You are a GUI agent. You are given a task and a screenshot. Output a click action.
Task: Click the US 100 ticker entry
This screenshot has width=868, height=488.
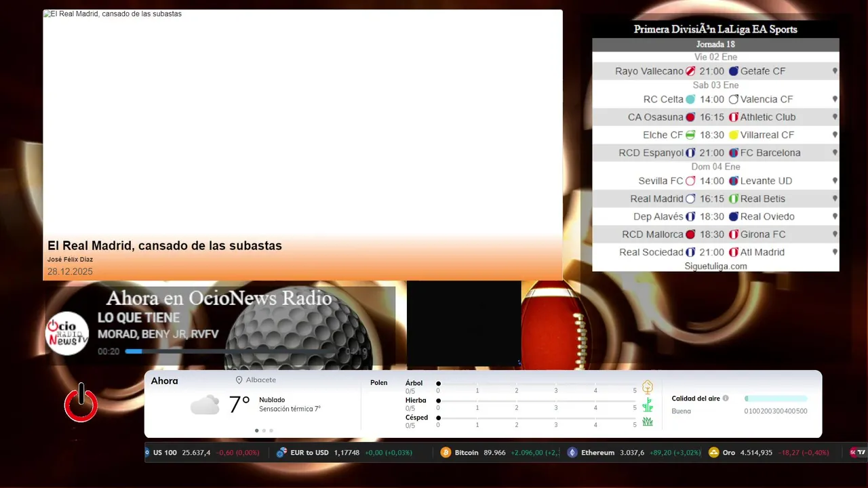201,453
